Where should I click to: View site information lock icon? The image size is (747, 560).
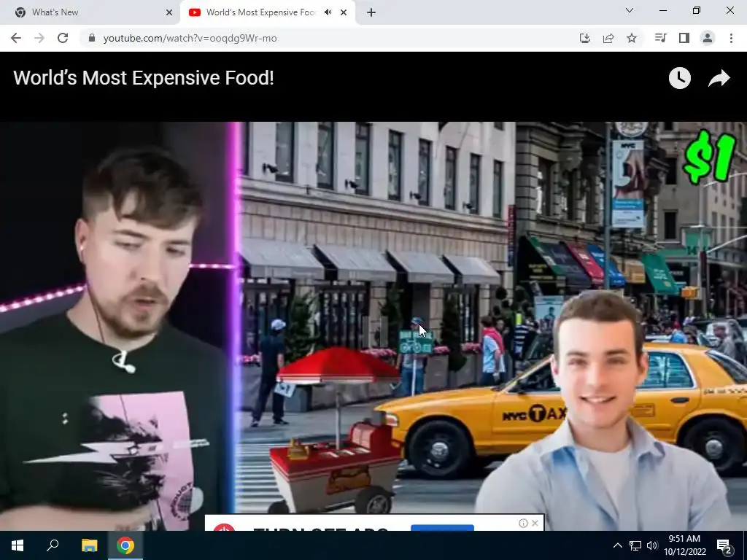coord(92,38)
